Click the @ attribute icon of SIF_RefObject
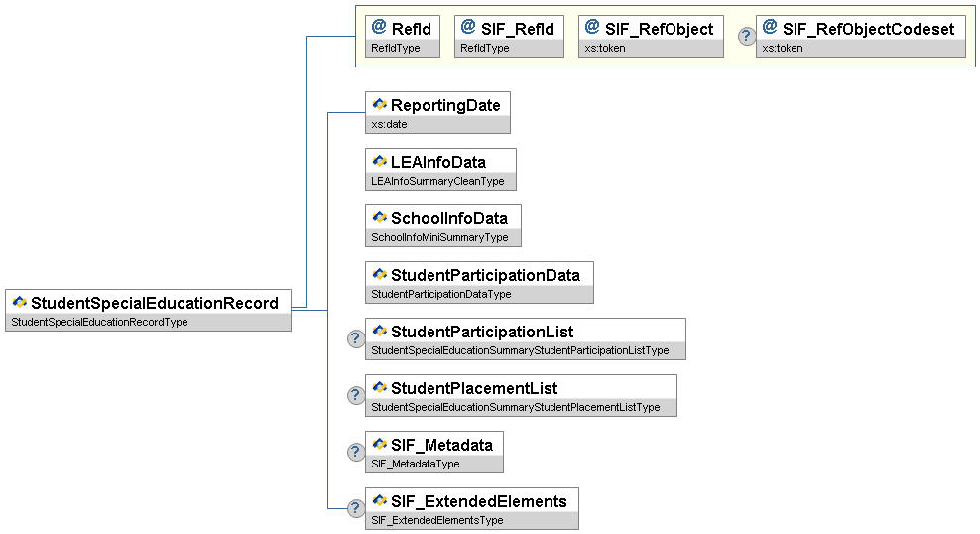 [x=592, y=28]
